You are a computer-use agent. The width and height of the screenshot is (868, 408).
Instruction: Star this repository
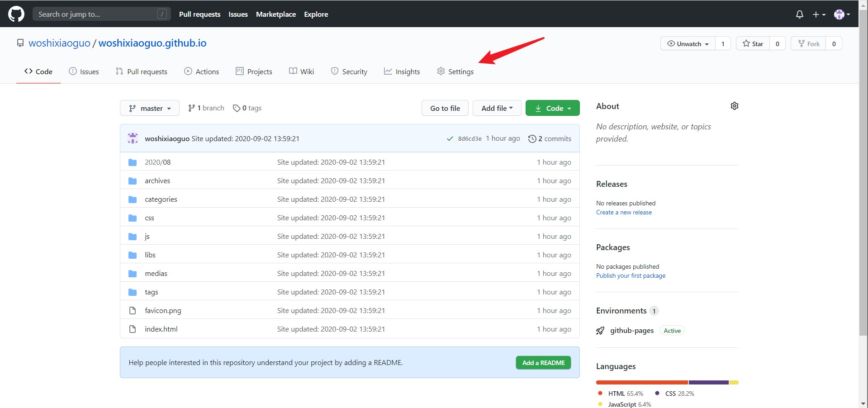coord(753,43)
